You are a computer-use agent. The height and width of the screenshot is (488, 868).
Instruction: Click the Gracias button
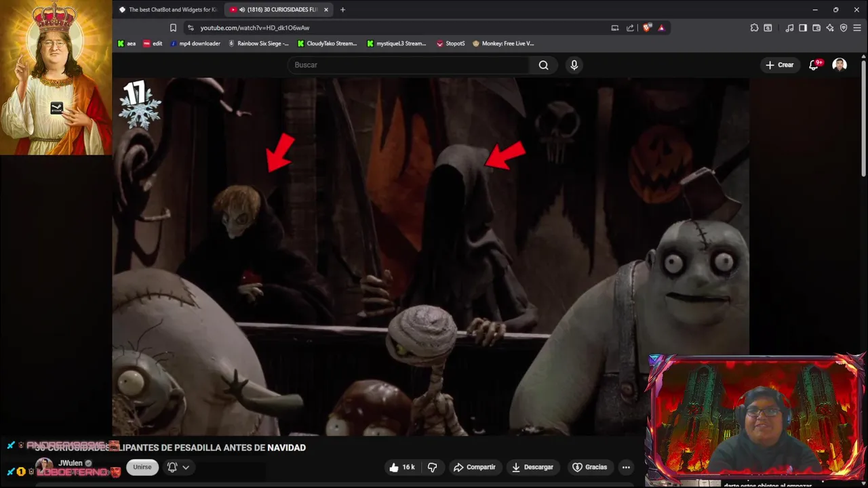tap(589, 467)
